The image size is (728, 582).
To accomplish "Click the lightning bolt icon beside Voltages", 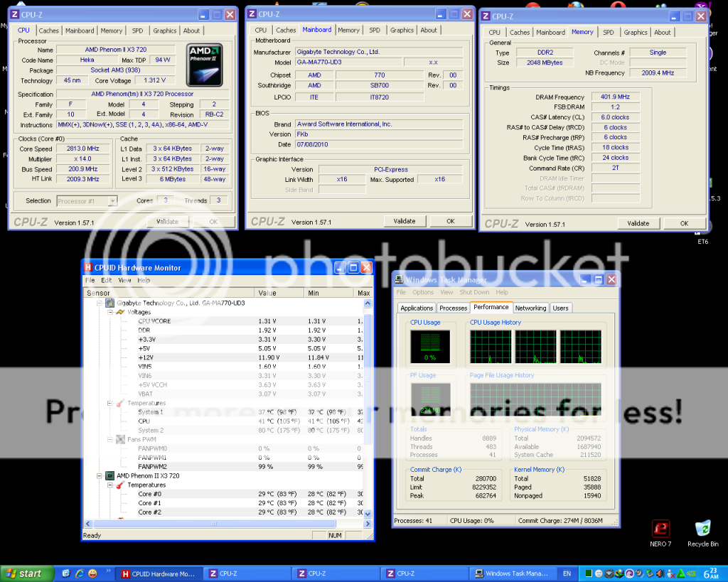I will (120, 313).
